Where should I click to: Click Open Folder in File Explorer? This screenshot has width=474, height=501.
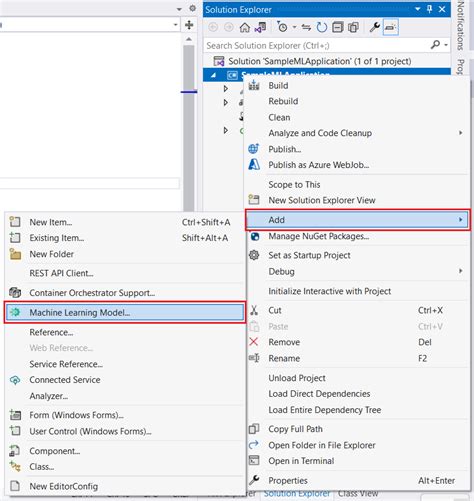357,445
